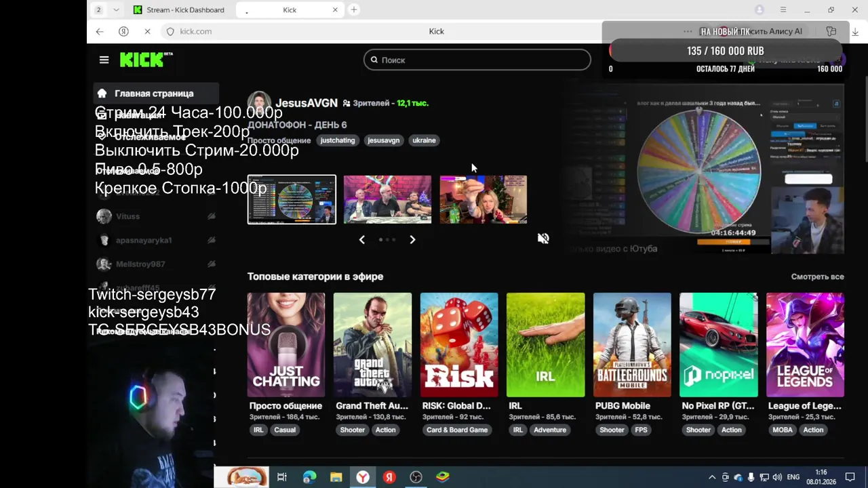Image resolution: width=868 pixels, height=488 pixels.
Task: Open the No Pixel RP category card
Action: click(x=719, y=345)
